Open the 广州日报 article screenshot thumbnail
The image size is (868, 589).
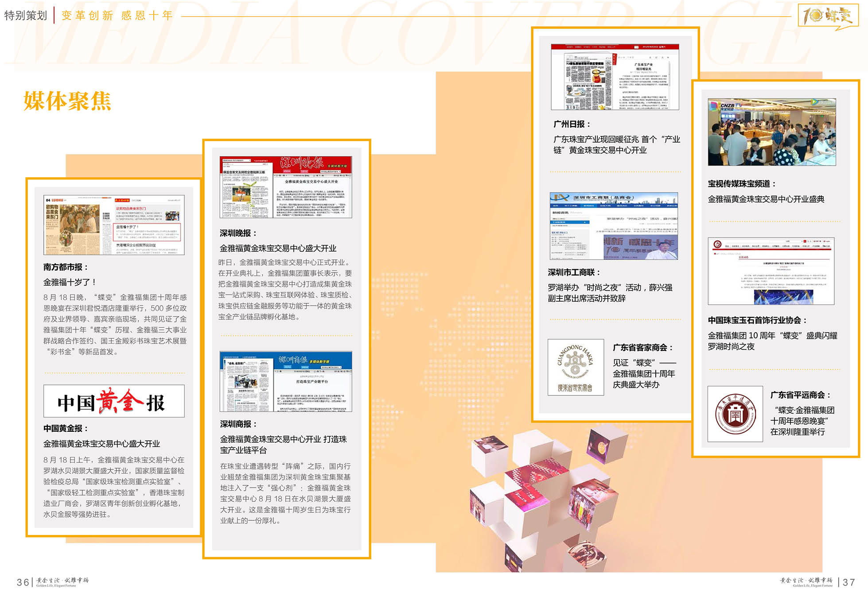click(x=615, y=77)
